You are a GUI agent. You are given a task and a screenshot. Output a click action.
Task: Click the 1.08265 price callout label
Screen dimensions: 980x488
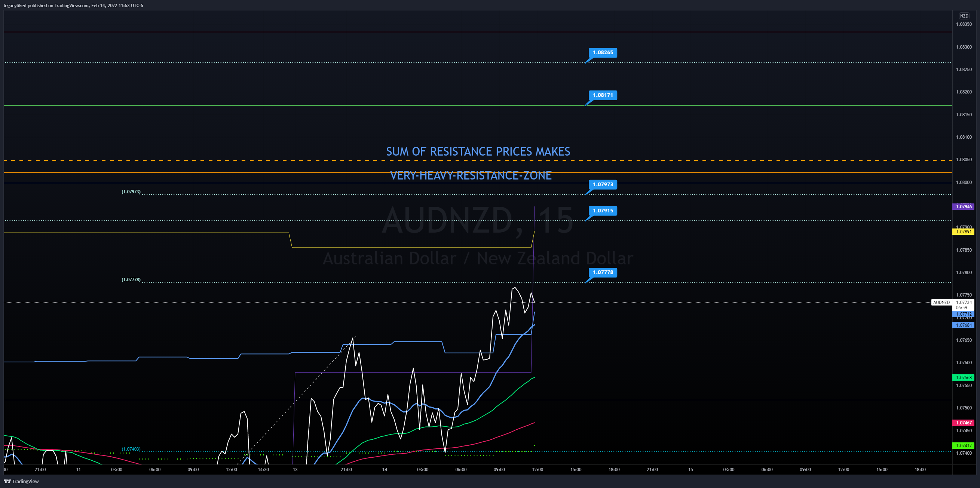(x=603, y=52)
